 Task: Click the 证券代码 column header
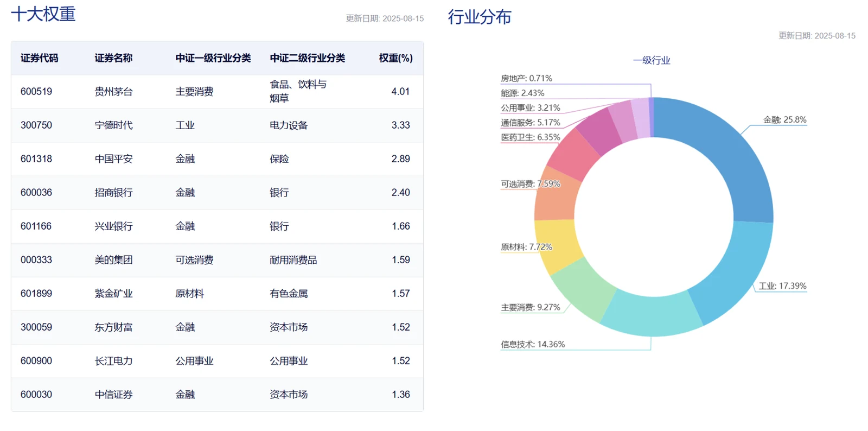39,58
